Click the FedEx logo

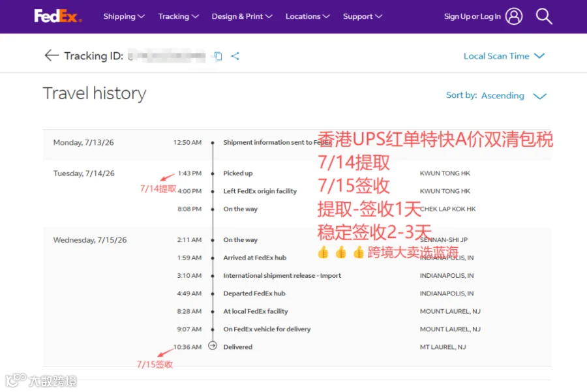(x=57, y=16)
